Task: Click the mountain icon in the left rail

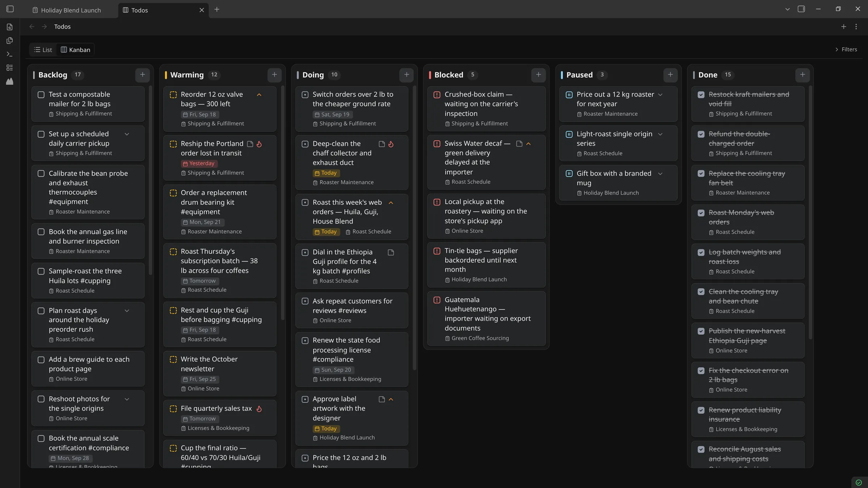Action: click(x=10, y=81)
